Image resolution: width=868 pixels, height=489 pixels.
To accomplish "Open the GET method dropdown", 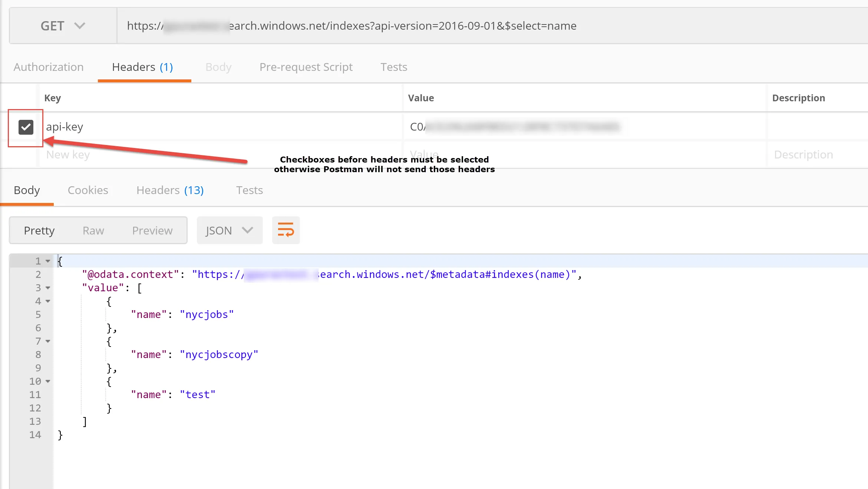I will click(x=63, y=26).
